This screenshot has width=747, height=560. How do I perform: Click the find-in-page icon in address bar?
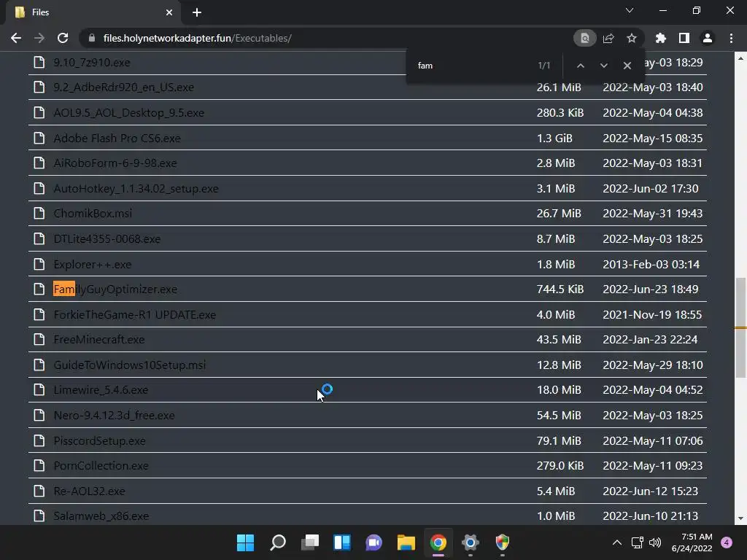pyautogui.click(x=584, y=38)
